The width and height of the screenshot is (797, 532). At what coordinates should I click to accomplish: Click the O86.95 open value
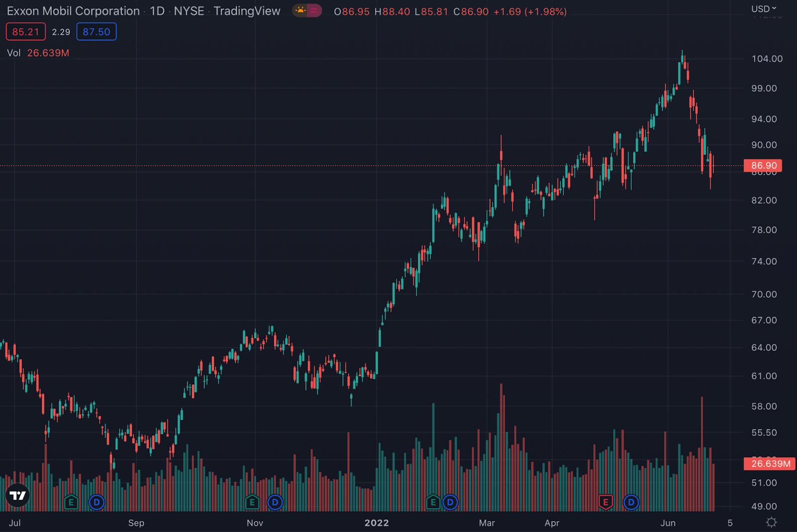pos(352,11)
